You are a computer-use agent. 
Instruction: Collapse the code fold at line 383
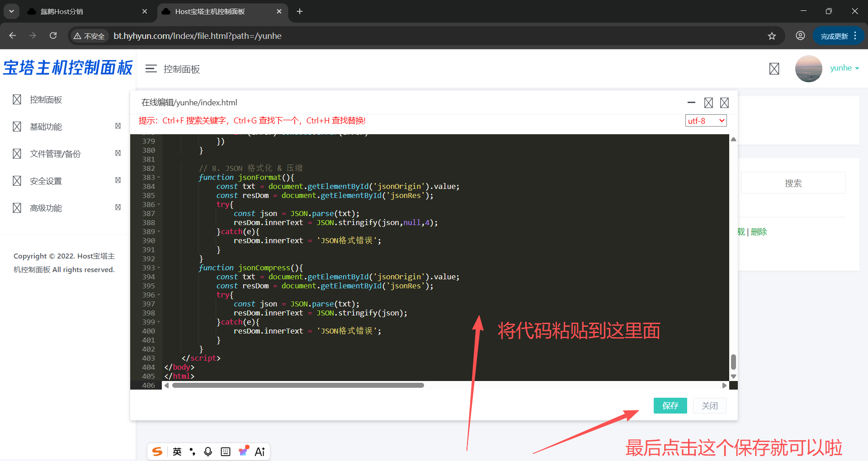click(x=159, y=178)
